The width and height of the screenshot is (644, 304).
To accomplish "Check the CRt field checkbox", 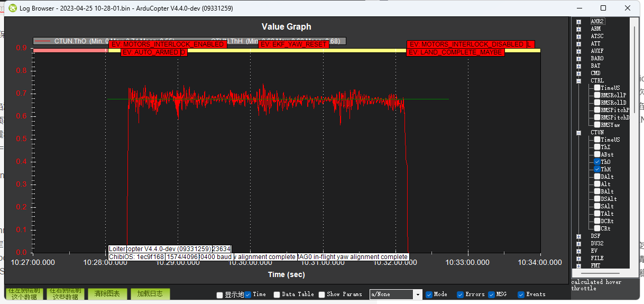I will (597, 228).
